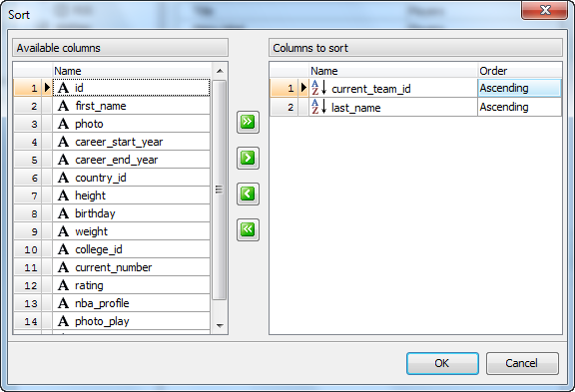Click the type icon beside the birthday column
This screenshot has width=575, height=392.
[x=64, y=213]
